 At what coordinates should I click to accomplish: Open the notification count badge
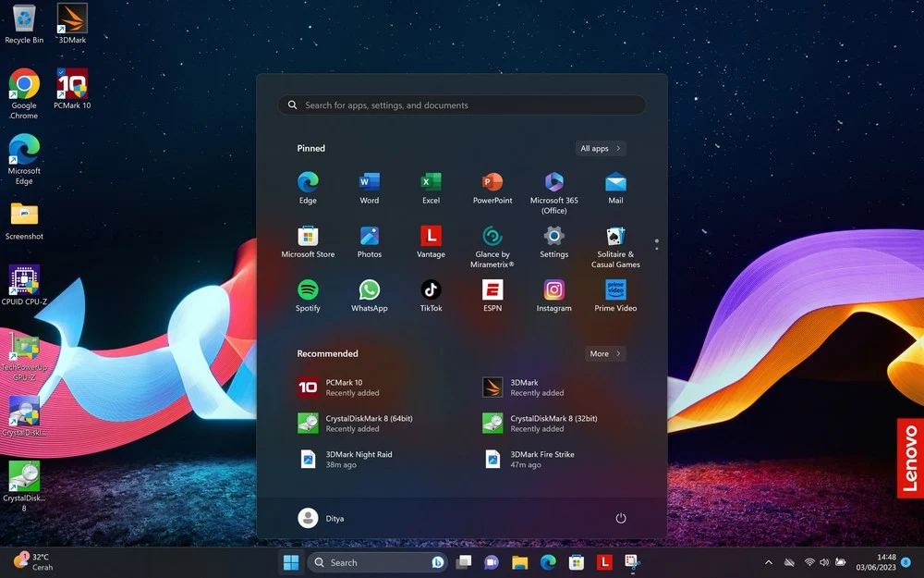[906, 562]
